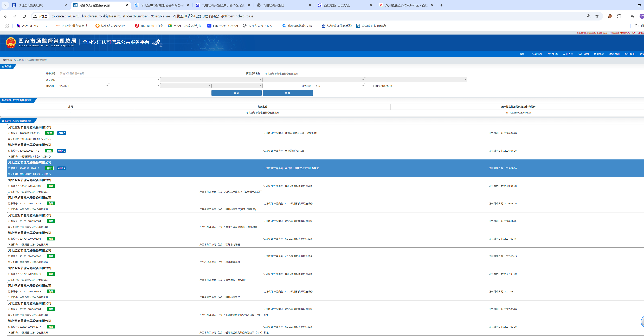Open the apps grid in bookmarks bar

7,26
